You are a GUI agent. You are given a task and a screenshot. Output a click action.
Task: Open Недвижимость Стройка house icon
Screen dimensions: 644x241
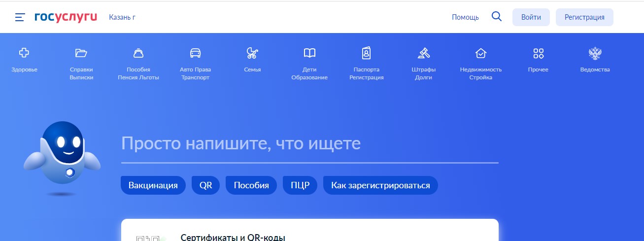coord(480,53)
